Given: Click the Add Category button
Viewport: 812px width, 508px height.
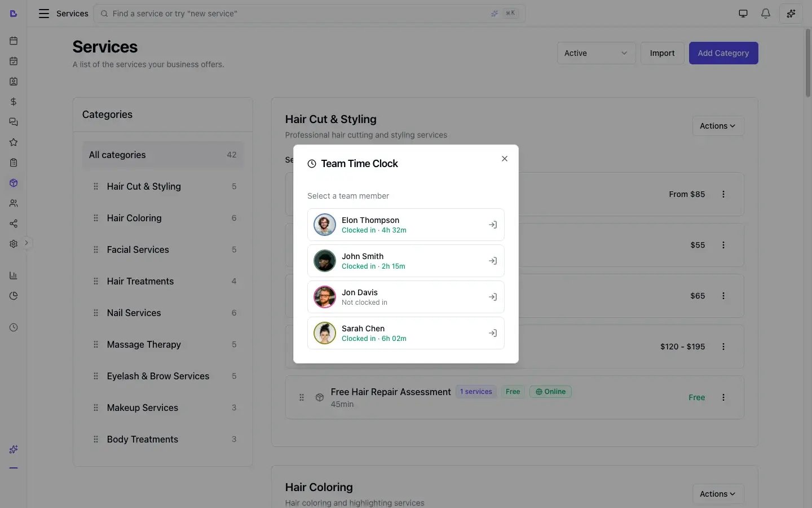Looking at the screenshot, I should (x=723, y=53).
